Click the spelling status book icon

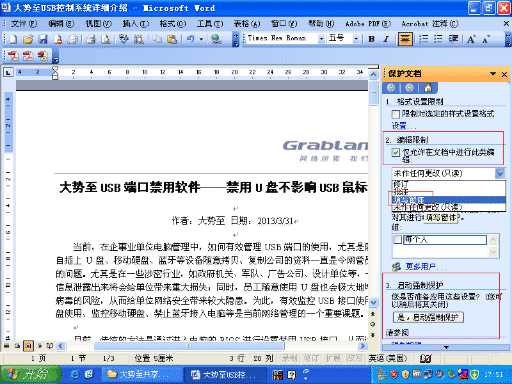pos(425,359)
